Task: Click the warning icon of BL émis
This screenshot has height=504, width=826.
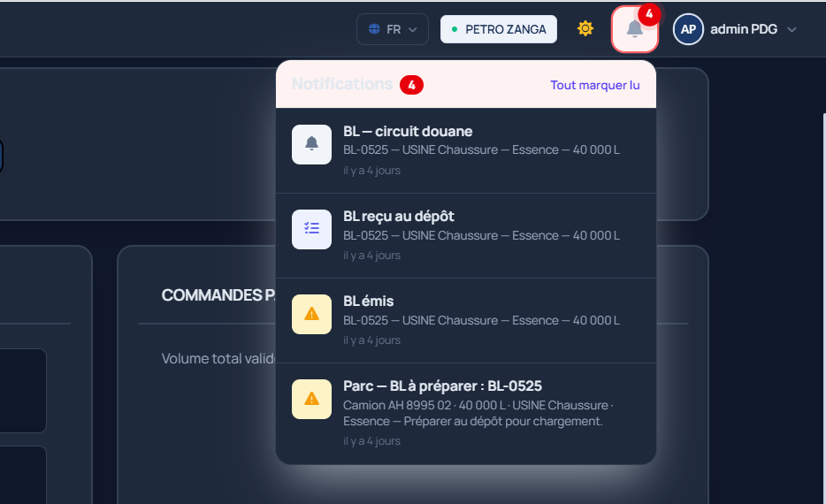Action: click(x=312, y=315)
